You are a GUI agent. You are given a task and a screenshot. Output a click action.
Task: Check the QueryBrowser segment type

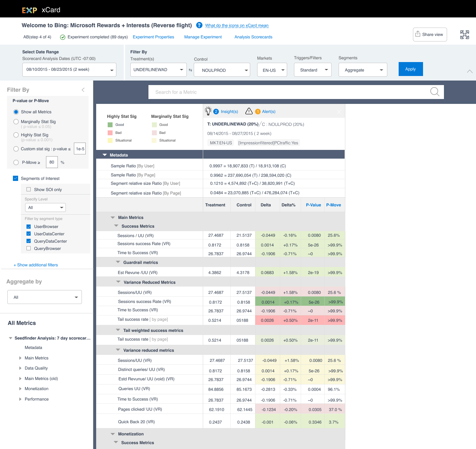click(x=29, y=249)
